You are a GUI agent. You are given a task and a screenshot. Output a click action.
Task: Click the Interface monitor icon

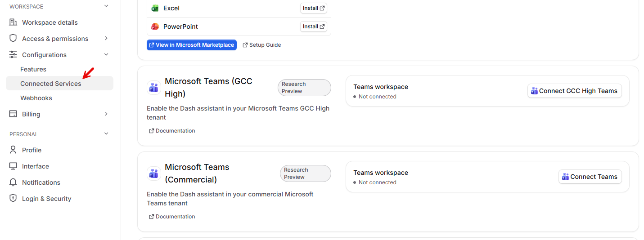pos(13,166)
